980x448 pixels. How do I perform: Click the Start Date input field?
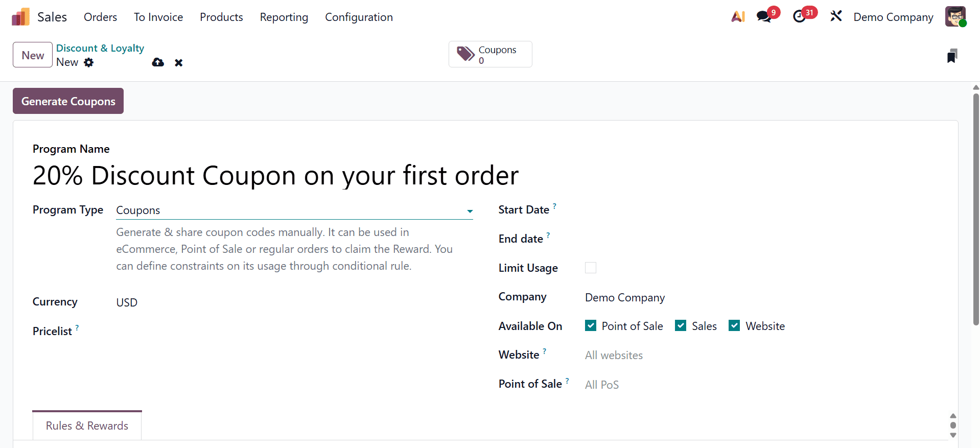761,210
